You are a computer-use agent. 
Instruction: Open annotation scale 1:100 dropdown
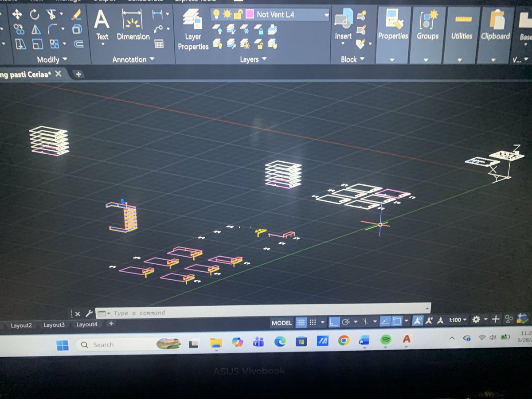[x=457, y=320]
